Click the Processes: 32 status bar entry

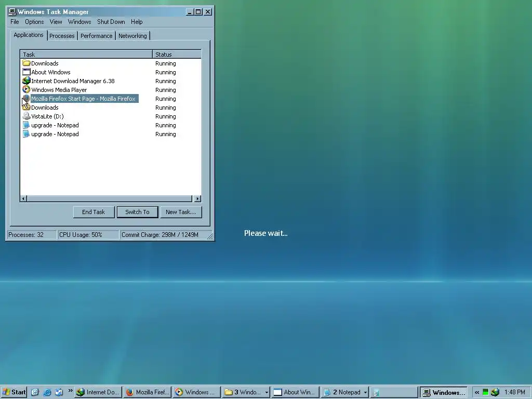coord(32,235)
